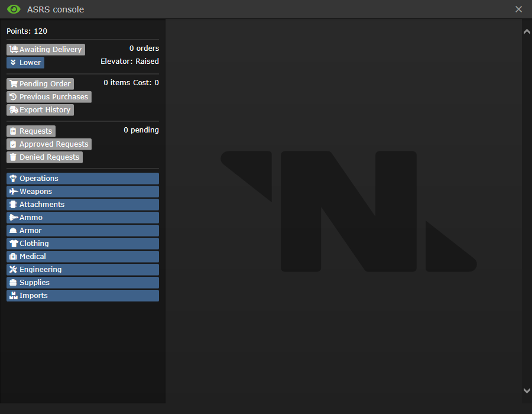Click the gun icon next to Weapons
The width and height of the screenshot is (532, 414).
(13, 192)
